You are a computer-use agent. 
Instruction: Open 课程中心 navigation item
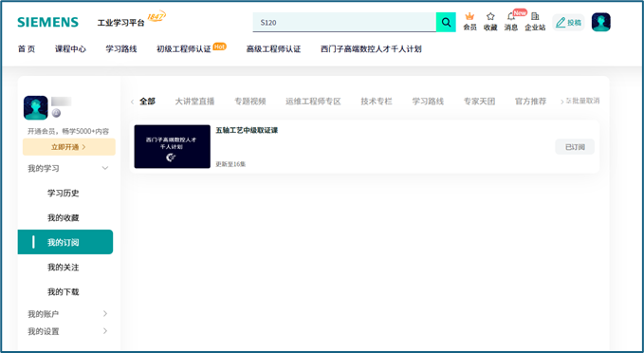click(70, 49)
